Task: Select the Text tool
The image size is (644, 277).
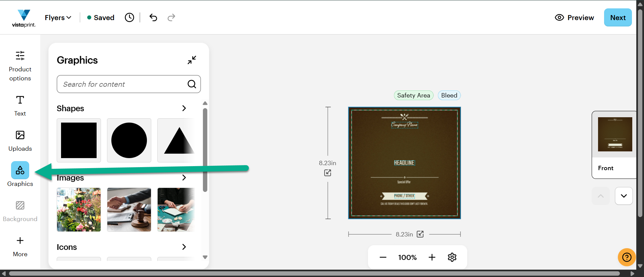Action: 20,106
